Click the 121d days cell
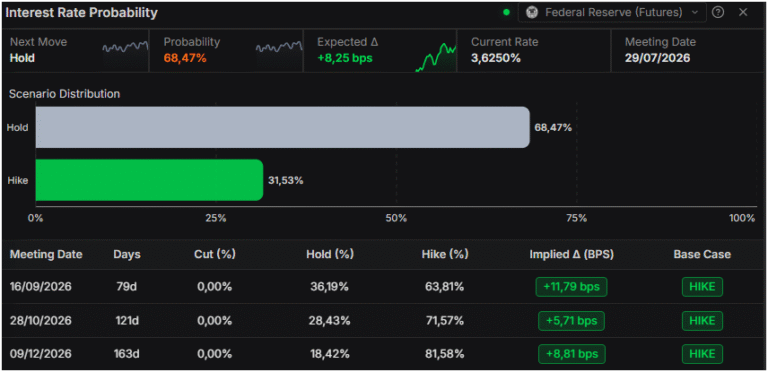Screen dimensions: 768x372 point(127,321)
